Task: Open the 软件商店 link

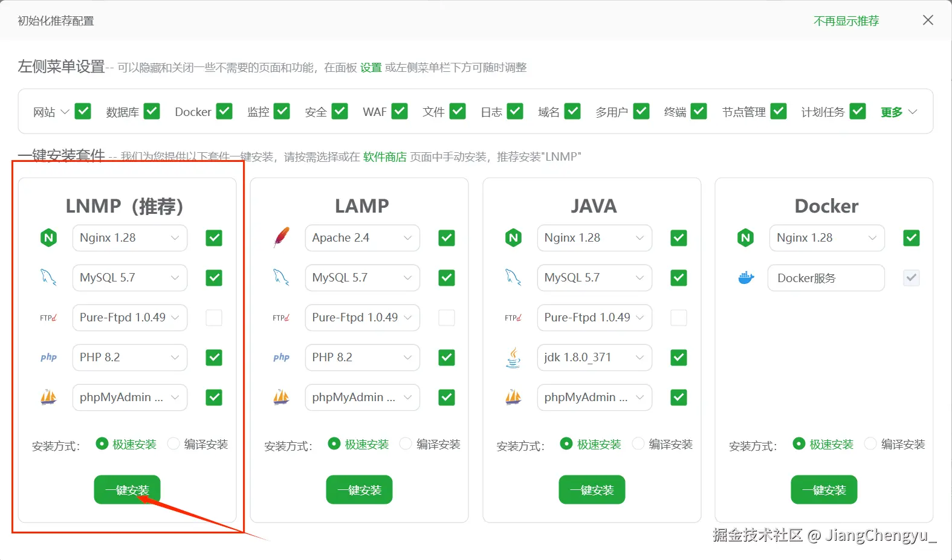Action: coord(385,157)
